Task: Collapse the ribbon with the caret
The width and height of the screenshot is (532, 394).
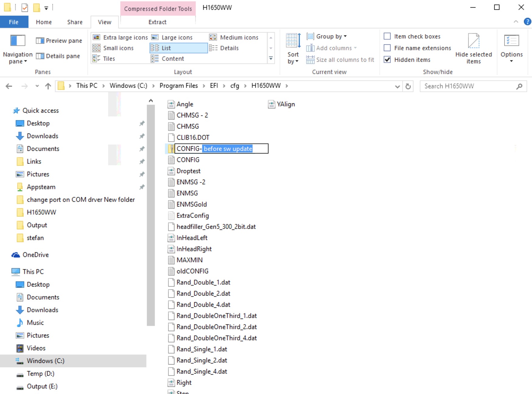Action: pyautogui.click(x=516, y=22)
